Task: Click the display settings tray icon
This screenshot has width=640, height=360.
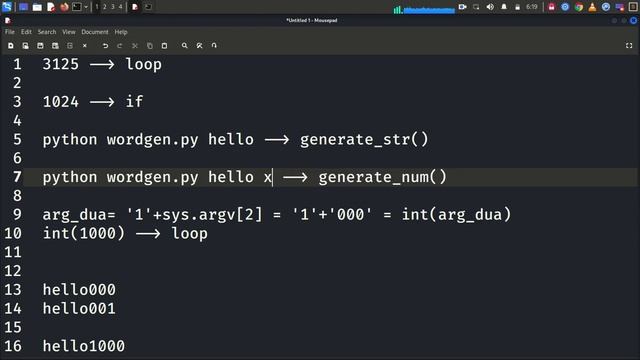Action: (476, 7)
